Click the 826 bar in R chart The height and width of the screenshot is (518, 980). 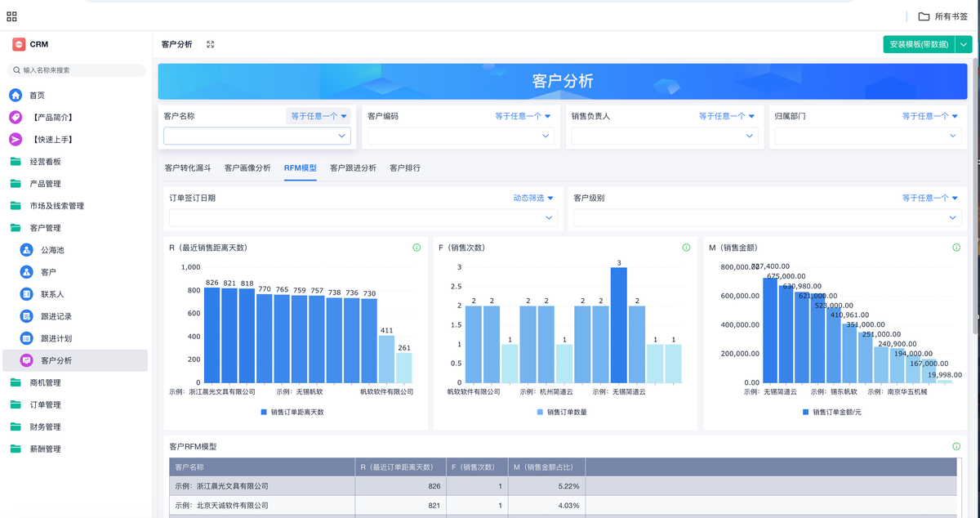[x=212, y=335]
